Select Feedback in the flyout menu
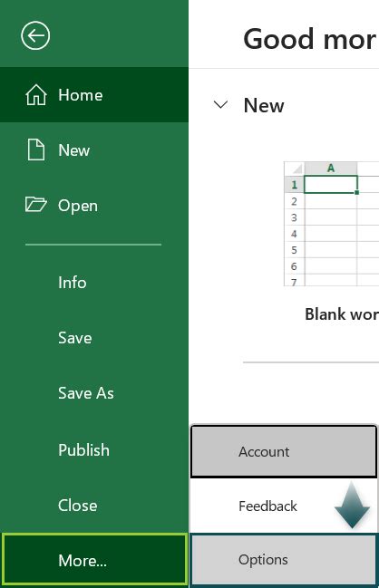 click(x=284, y=506)
